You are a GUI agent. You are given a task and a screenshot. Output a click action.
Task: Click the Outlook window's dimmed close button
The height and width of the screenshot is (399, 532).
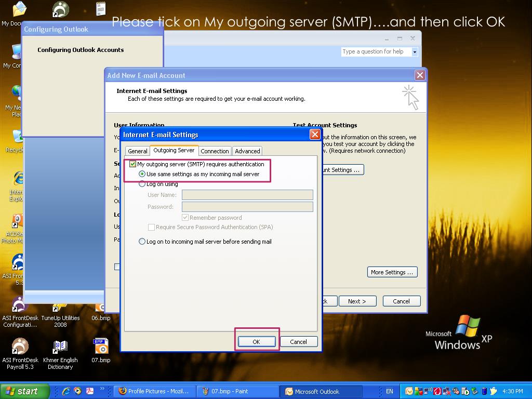(x=413, y=38)
